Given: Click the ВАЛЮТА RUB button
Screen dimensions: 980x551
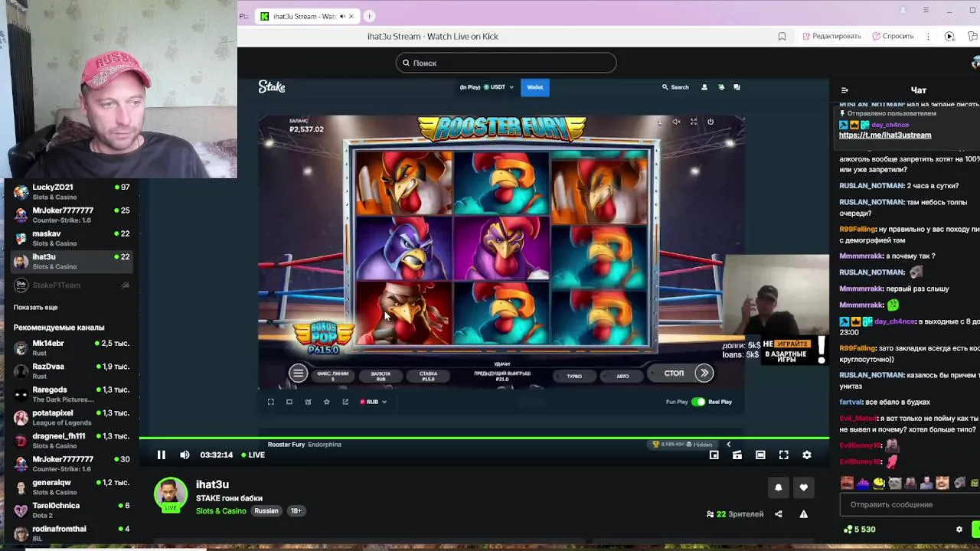Looking at the screenshot, I should [x=381, y=376].
